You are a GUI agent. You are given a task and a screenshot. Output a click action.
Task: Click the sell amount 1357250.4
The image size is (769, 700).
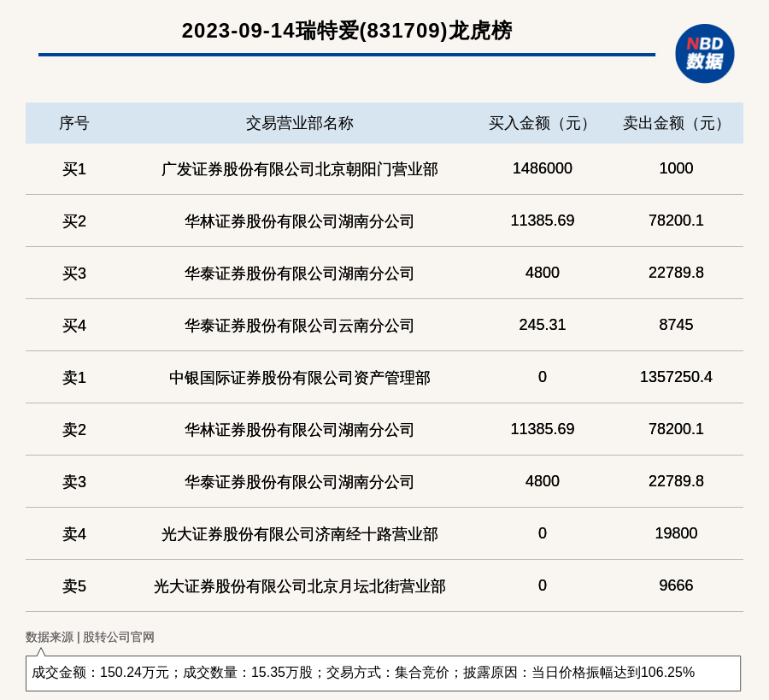pos(676,377)
